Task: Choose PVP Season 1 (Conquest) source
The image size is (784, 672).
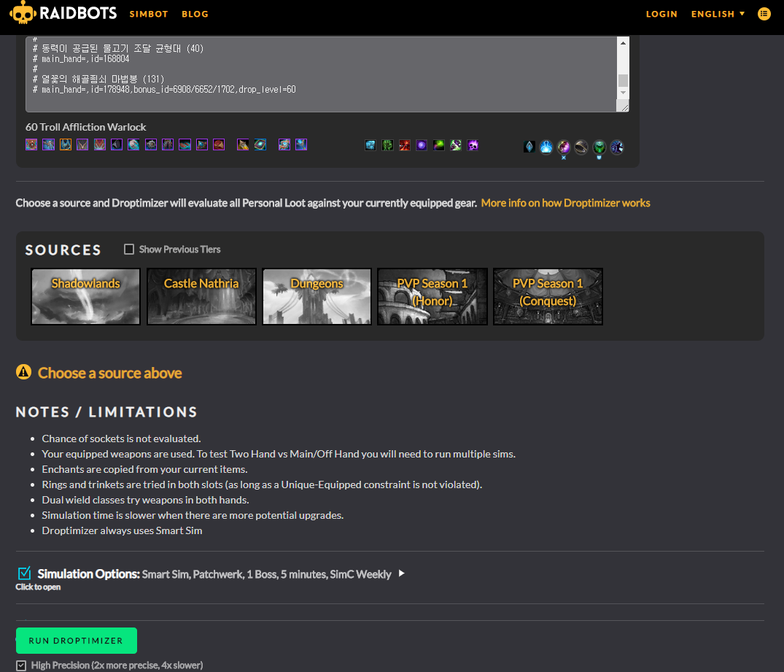Action: [x=548, y=296]
